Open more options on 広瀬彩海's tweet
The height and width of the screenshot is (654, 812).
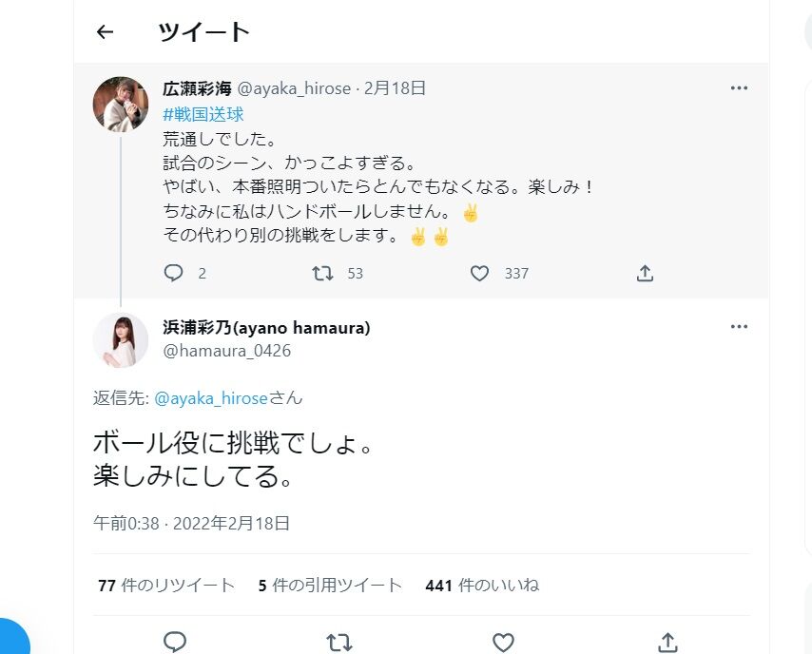tap(739, 88)
